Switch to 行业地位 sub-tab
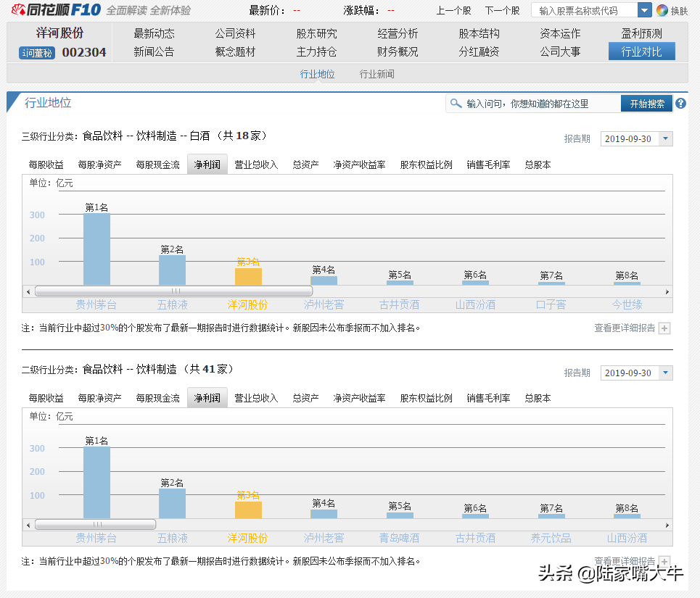 pos(317,74)
